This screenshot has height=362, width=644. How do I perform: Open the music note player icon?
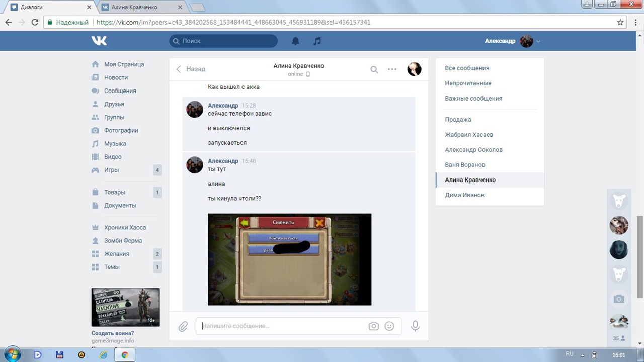pos(317,41)
